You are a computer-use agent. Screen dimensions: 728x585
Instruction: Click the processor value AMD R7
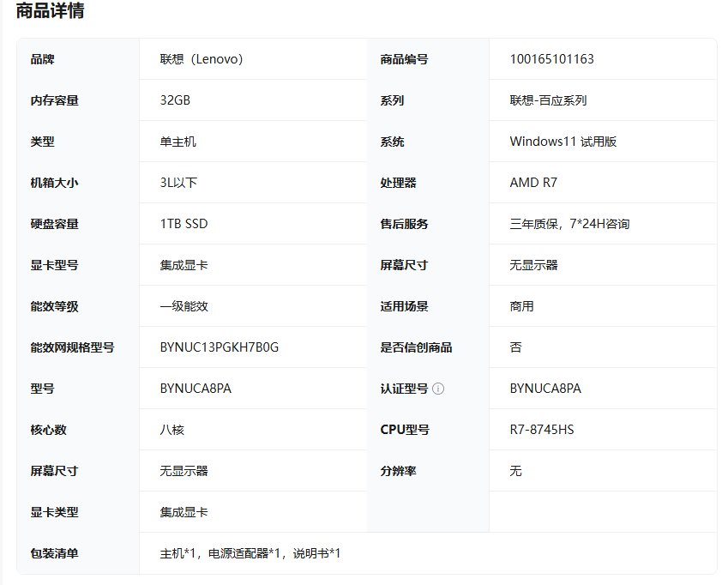pyautogui.click(x=533, y=183)
